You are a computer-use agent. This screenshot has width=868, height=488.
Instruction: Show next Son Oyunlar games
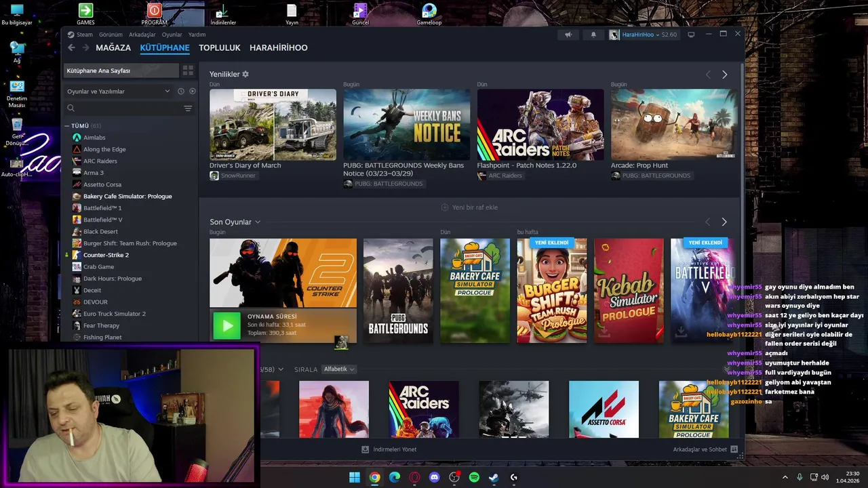(724, 222)
